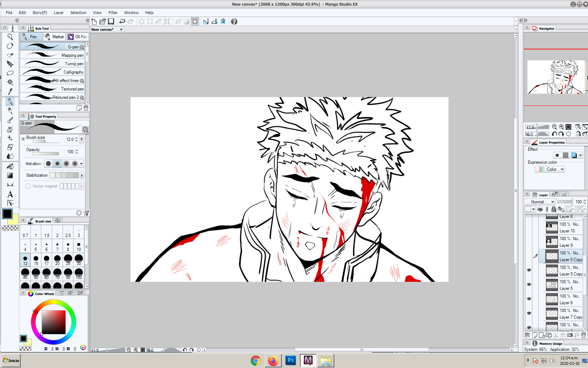The image size is (588, 368).
Task: Delete sub tool with trash icon
Action: tap(86, 108)
